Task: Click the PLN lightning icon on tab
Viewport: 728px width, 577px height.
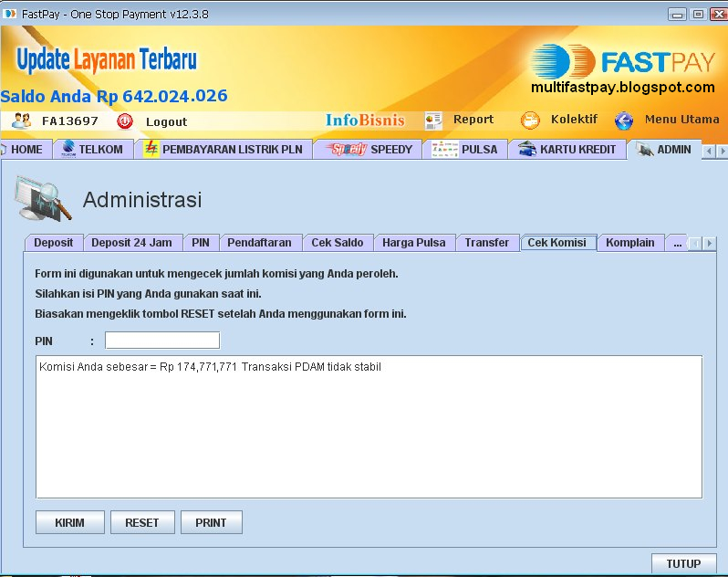Action: tap(151, 149)
